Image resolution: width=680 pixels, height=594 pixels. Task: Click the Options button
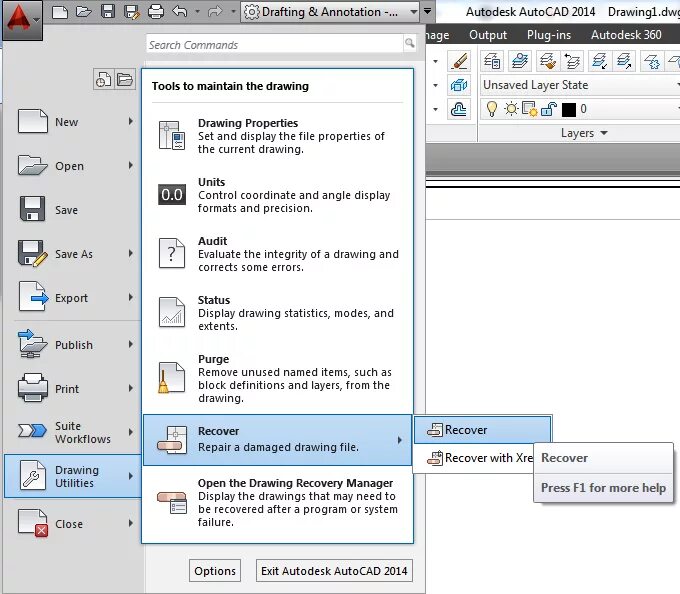point(215,571)
